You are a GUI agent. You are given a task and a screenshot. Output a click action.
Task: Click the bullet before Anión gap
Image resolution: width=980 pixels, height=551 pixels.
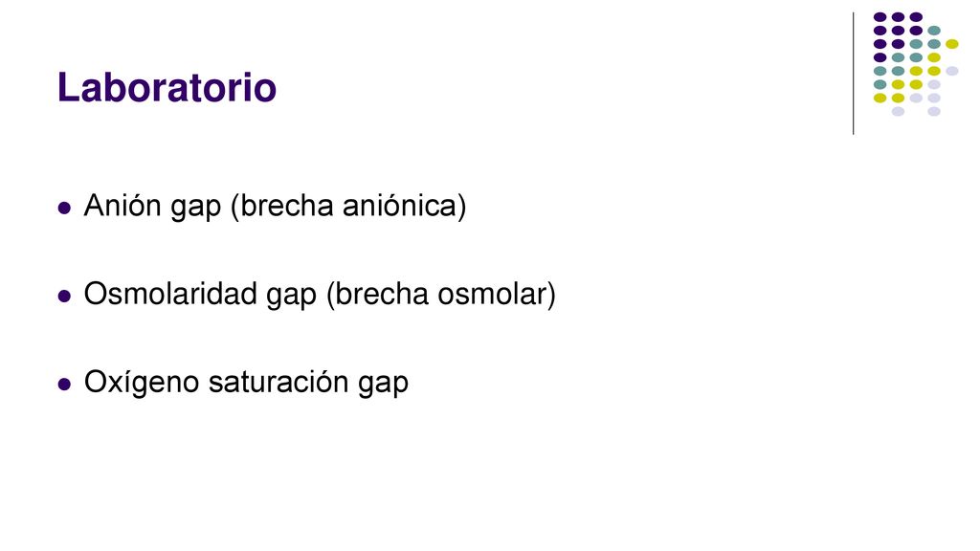[64, 208]
